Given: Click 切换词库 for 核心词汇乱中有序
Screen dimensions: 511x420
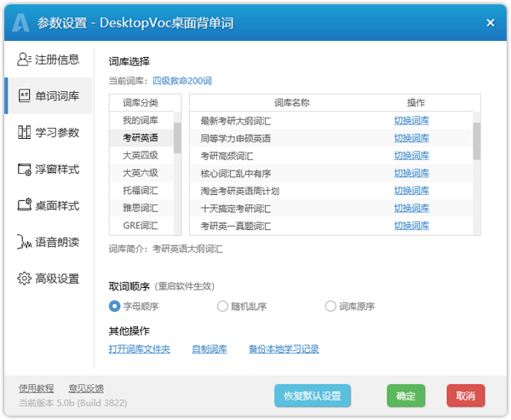Looking at the screenshot, I should tap(411, 173).
